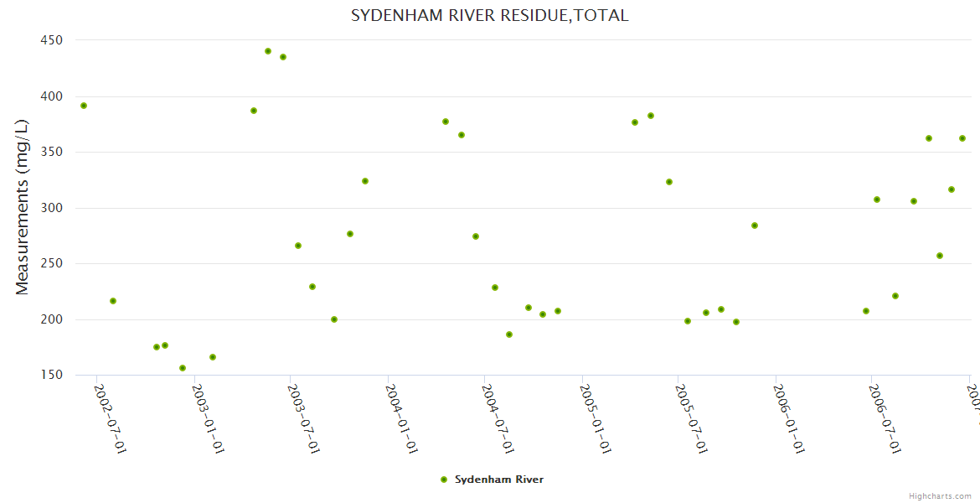Select the lowest data point near 156 mg/L
980x503 pixels.
click(x=183, y=368)
